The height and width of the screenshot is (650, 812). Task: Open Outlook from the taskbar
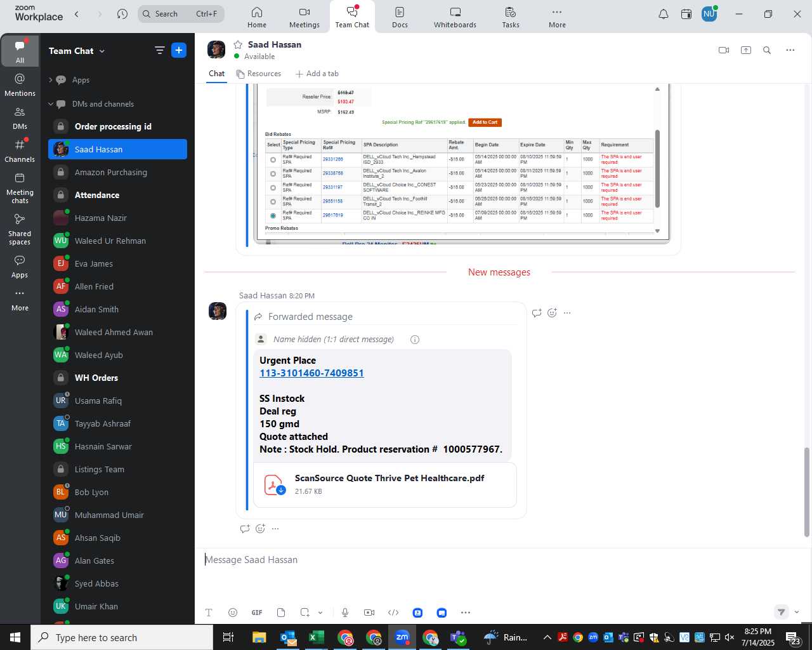click(288, 637)
